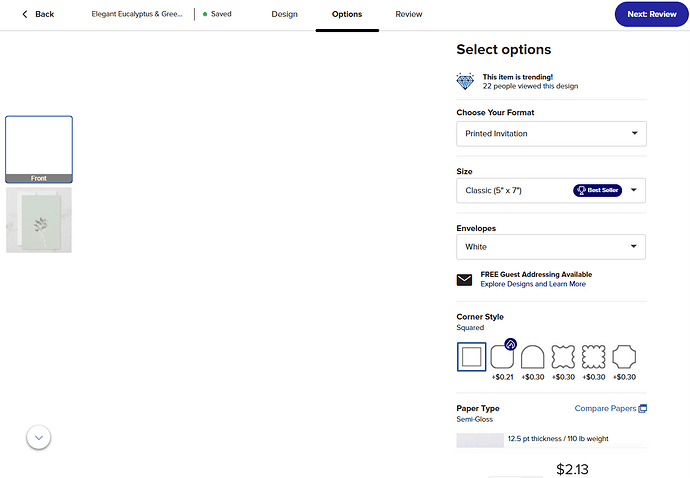Open the Envelopes White dropdown
Screen dimensions: 690x478
pyautogui.click(x=551, y=247)
